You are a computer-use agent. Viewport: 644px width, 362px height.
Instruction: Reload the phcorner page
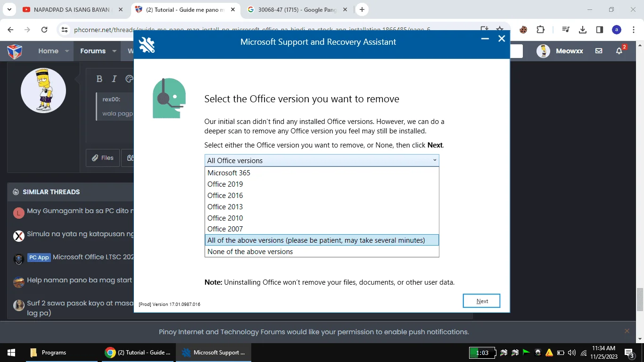[x=44, y=30]
